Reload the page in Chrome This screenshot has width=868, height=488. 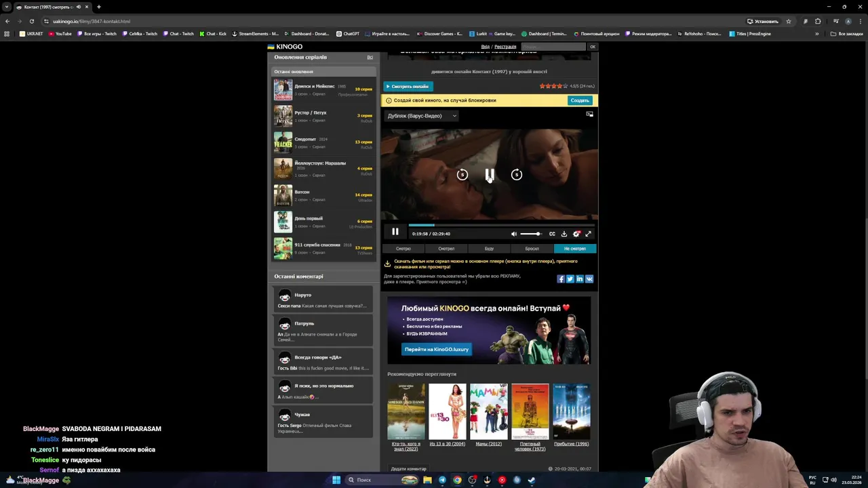click(31, 21)
